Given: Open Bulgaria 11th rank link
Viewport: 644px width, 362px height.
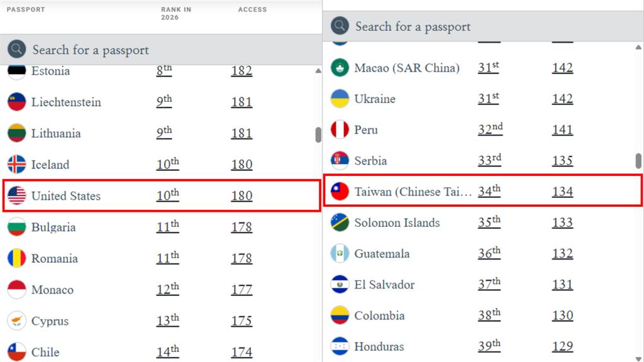Looking at the screenshot, I should coord(167,226).
